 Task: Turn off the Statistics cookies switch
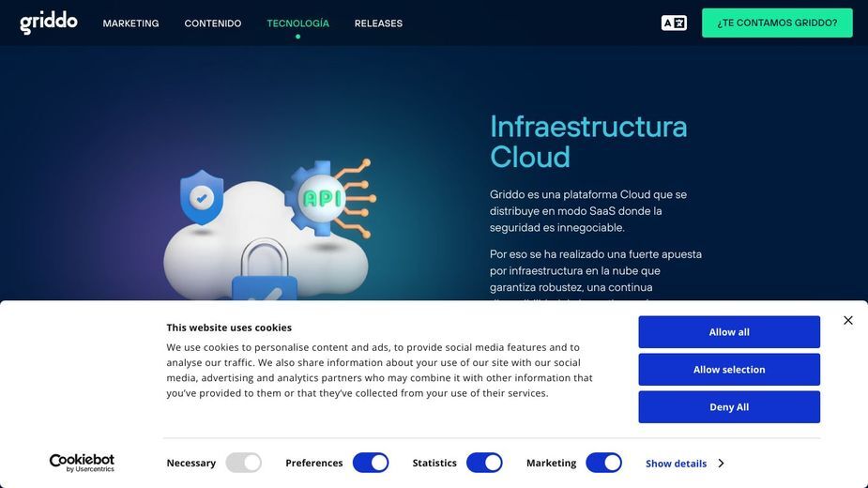click(484, 463)
